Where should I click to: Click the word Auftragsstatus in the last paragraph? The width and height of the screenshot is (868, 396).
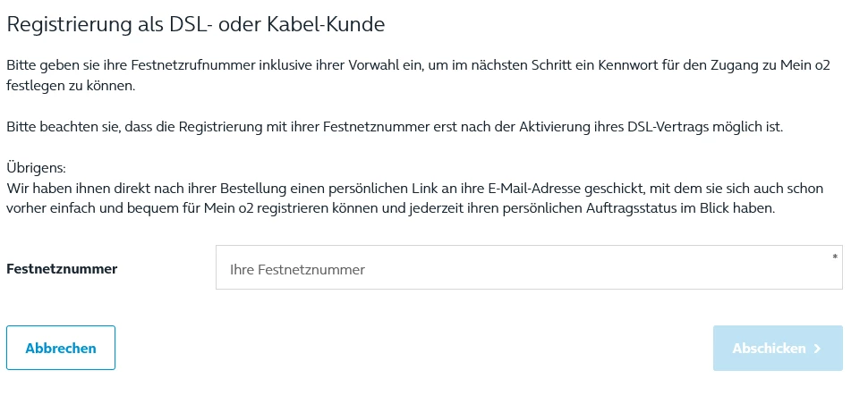631,208
